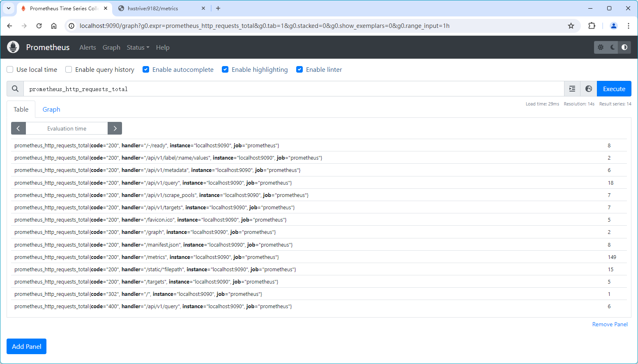Select the /api/v1/scrape_pools result row
The height and width of the screenshot is (364, 638).
click(319, 195)
